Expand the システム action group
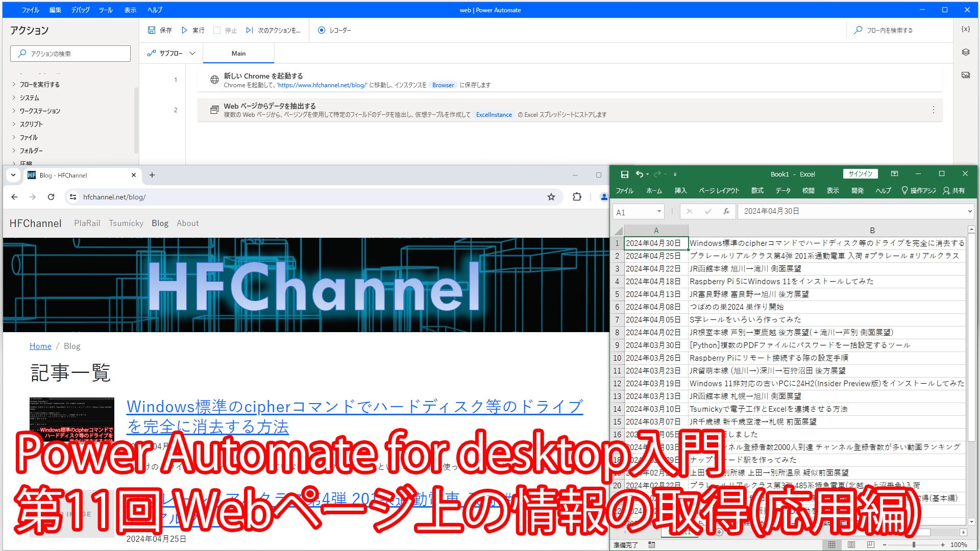Viewport: 980px width, 551px height. click(14, 98)
